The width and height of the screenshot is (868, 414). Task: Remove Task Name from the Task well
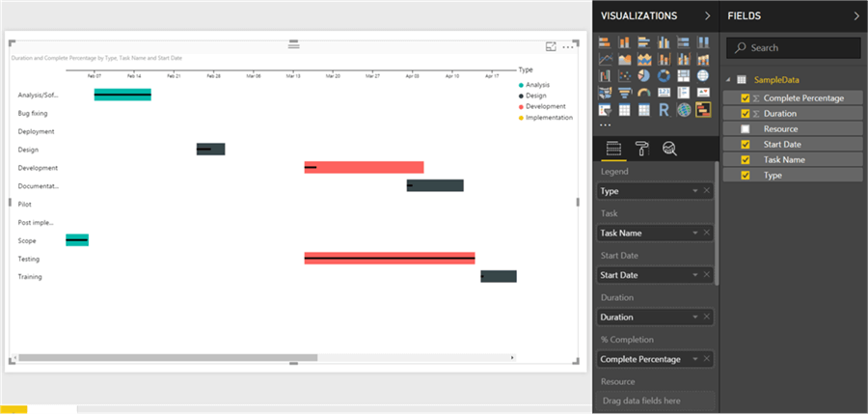(706, 234)
